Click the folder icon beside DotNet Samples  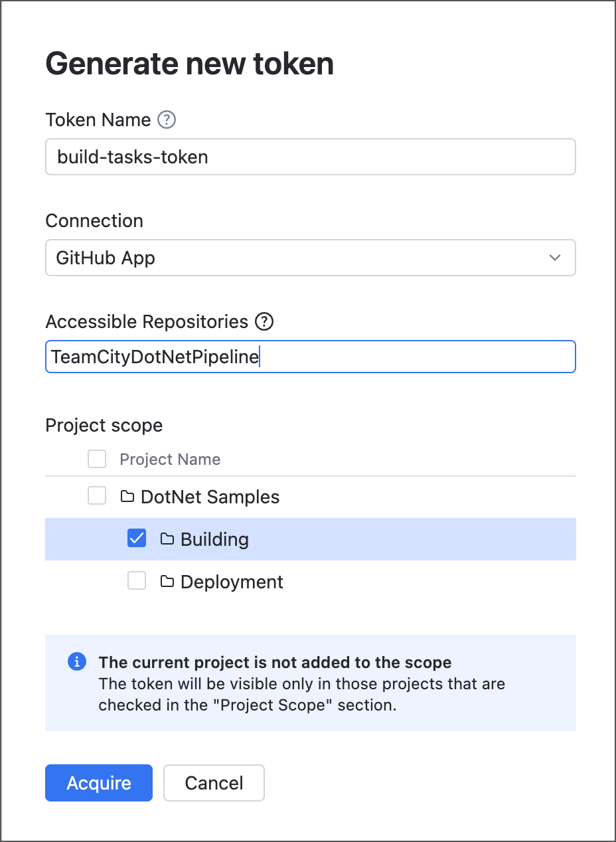[128, 496]
